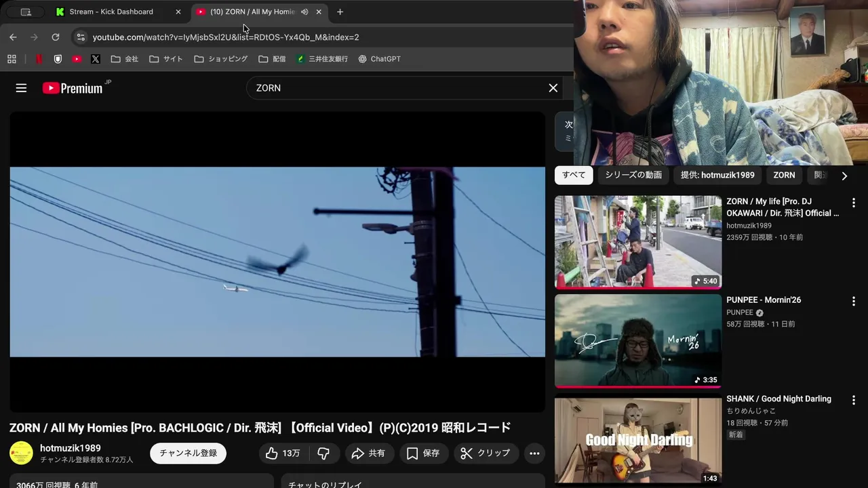Screen dimensions: 868x488
Task: Open ZORN / My life video title
Action: (x=783, y=207)
